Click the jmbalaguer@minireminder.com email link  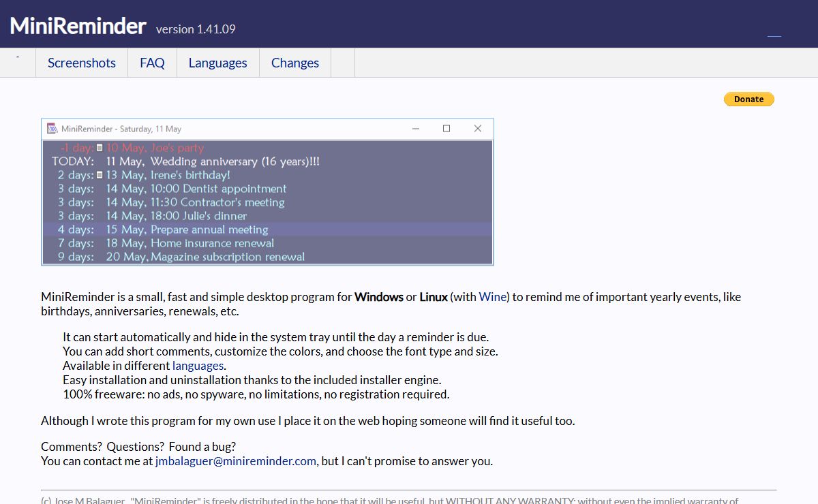(x=236, y=461)
